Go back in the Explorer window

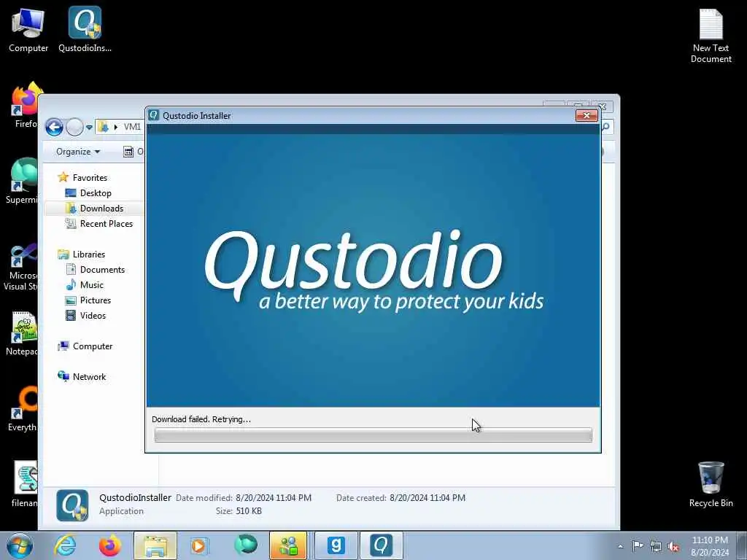[x=54, y=127]
